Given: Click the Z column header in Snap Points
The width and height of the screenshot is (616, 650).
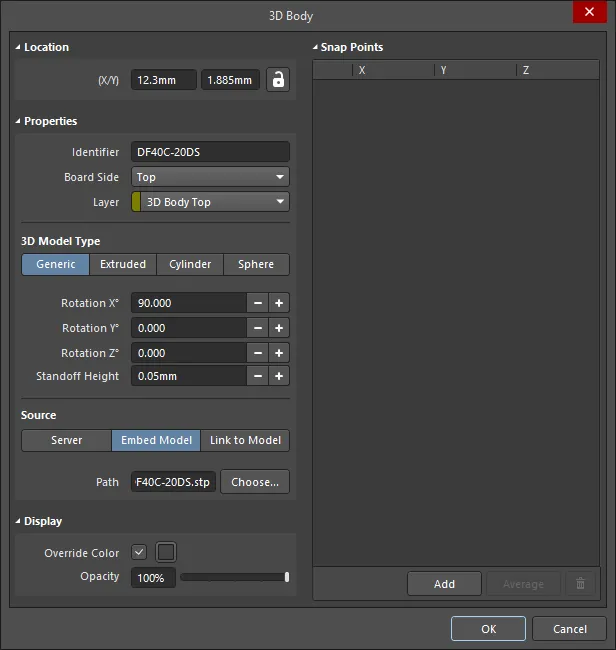Looking at the screenshot, I should 558,70.
